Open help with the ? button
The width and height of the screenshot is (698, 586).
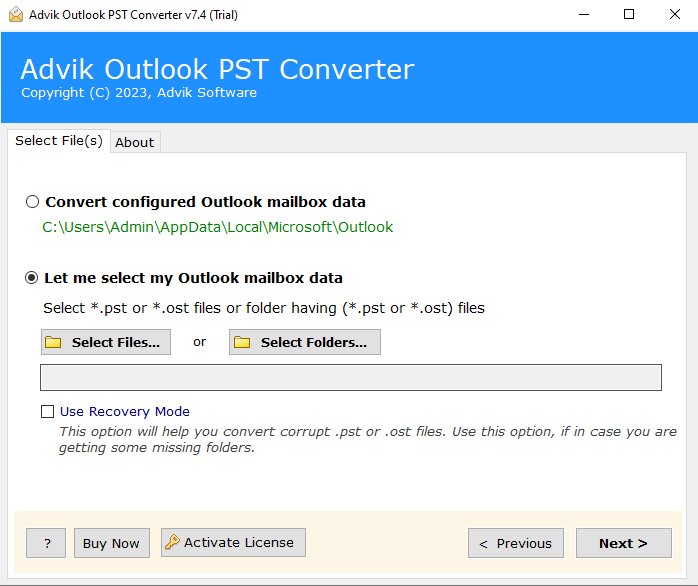pyautogui.click(x=46, y=543)
